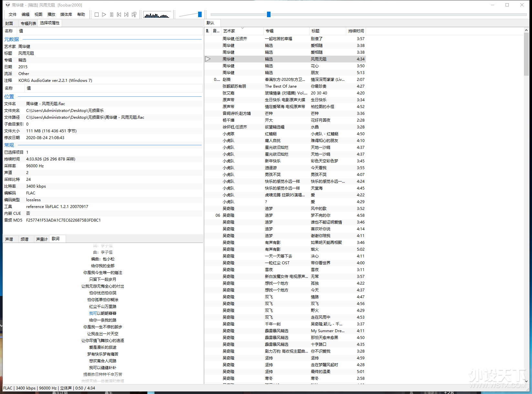Click the playlist scroll up arrow
Viewport: 532px width, 394px height.
tap(527, 30)
